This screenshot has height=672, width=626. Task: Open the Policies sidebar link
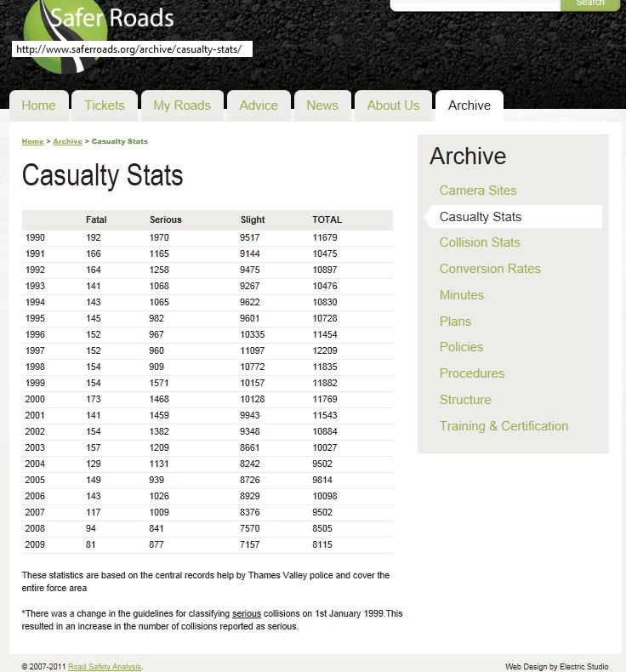tap(461, 347)
